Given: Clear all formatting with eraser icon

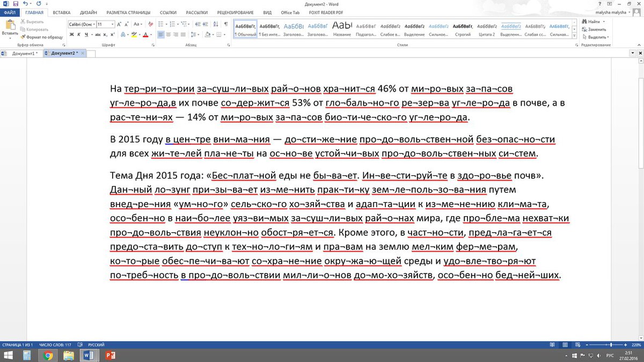Looking at the screenshot, I should coord(149,24).
